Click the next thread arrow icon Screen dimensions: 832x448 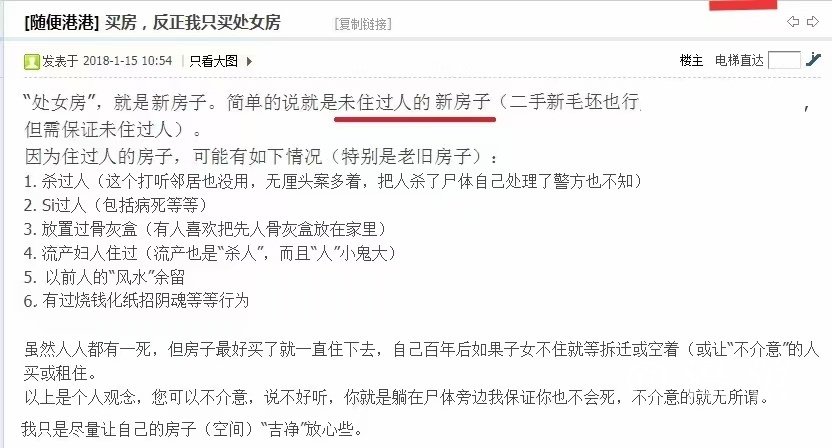812,22
